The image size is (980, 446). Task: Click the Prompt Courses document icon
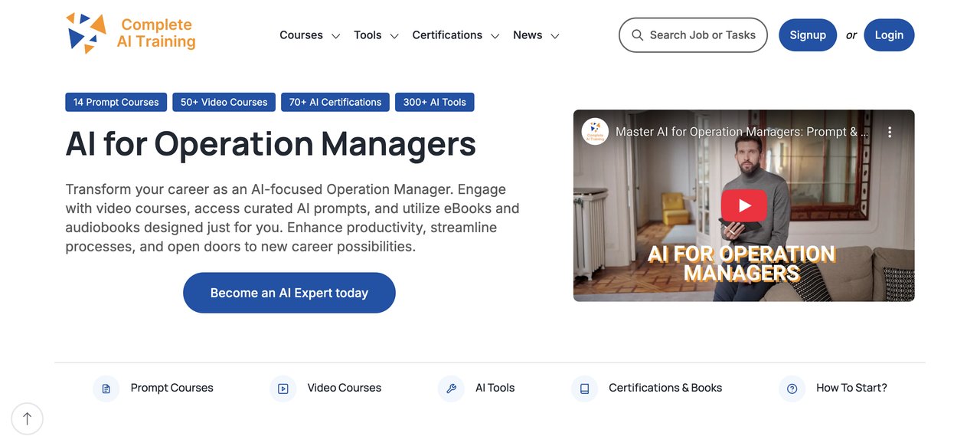(106, 389)
